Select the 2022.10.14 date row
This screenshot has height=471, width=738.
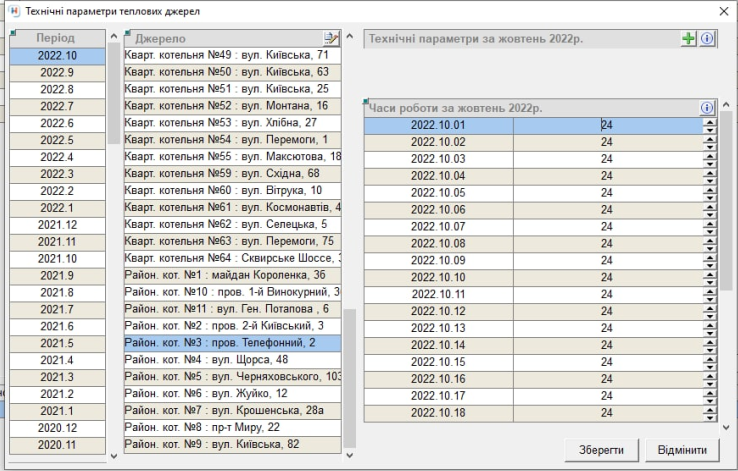[438, 345]
